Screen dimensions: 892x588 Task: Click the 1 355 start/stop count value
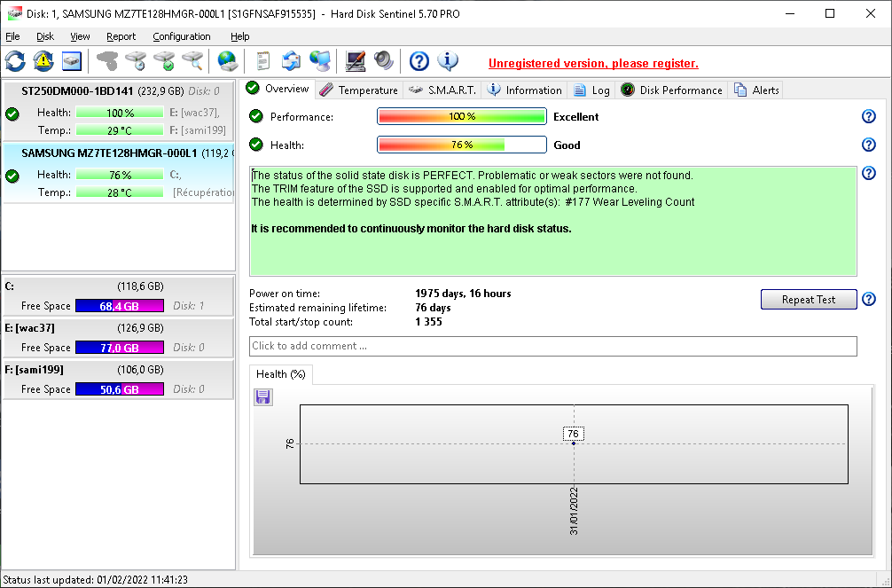(x=428, y=322)
